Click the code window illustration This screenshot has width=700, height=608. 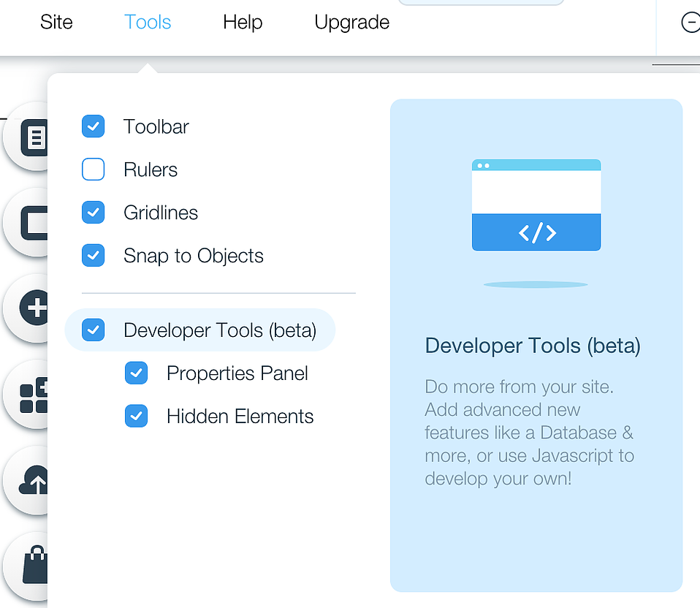[x=536, y=205]
